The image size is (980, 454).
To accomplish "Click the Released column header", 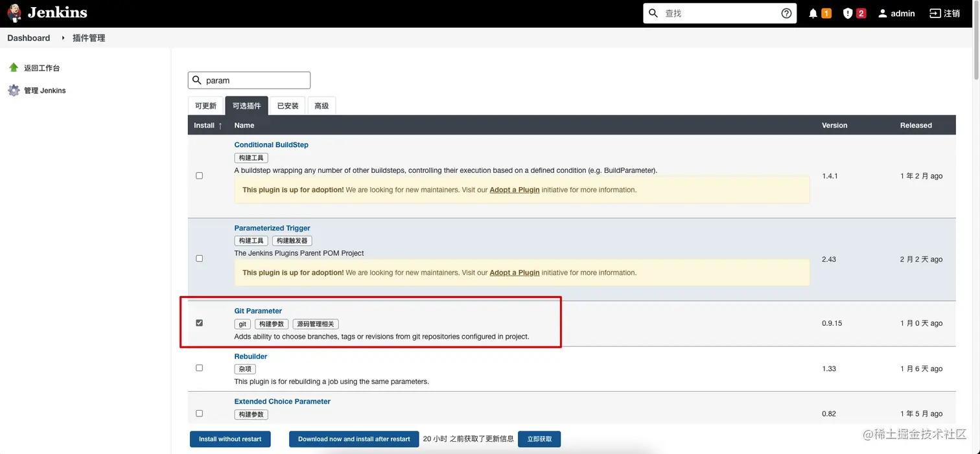I will pyautogui.click(x=916, y=125).
